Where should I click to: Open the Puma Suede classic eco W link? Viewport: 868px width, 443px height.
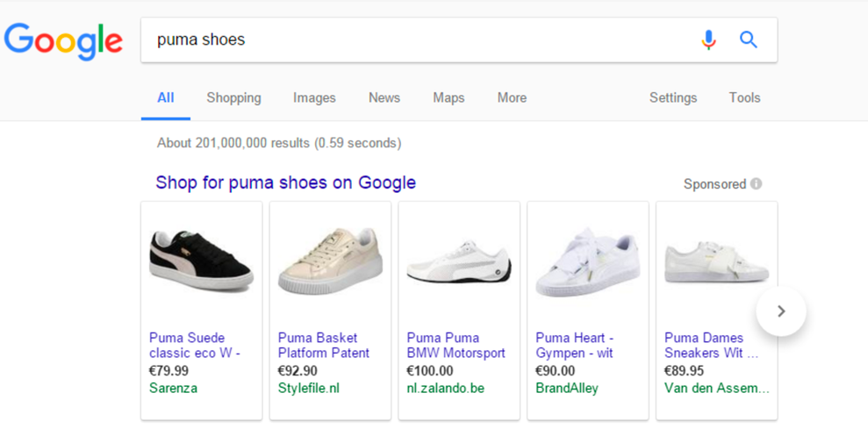[x=194, y=345]
